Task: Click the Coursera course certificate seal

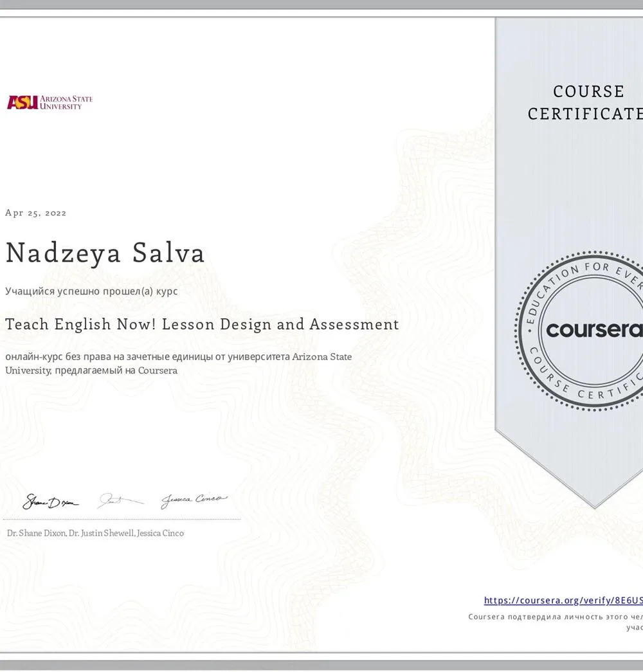Action: coord(579,331)
